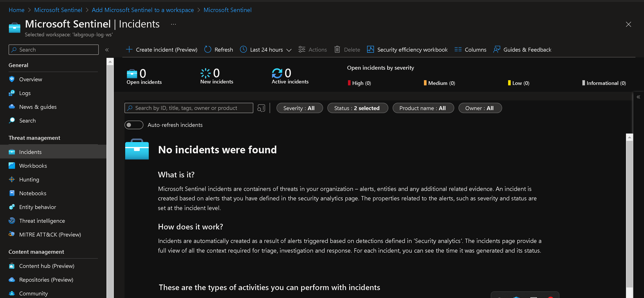The image size is (644, 298).
Task: Open the Workbooks section
Action: 33,165
